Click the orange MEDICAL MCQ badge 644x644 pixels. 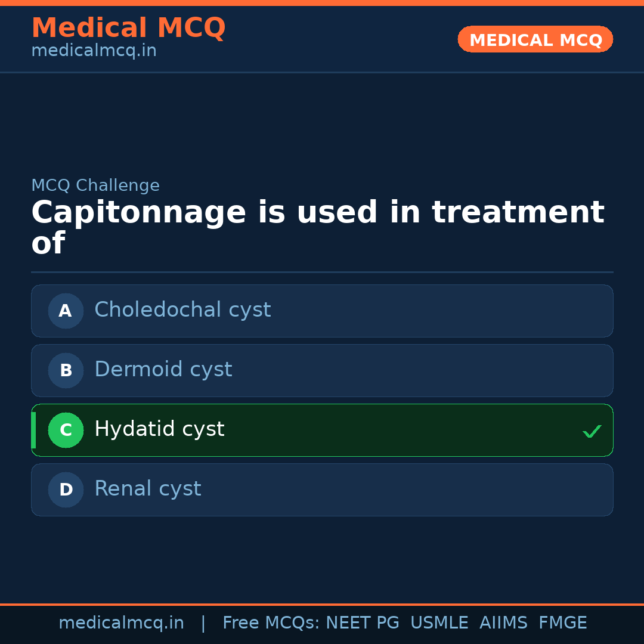[535, 40]
